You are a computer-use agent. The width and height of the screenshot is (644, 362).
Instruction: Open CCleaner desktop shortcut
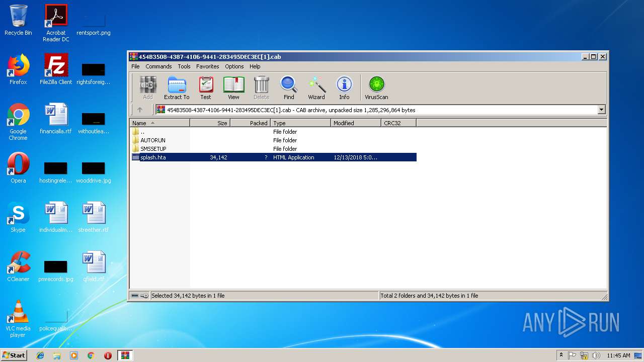coord(18,266)
